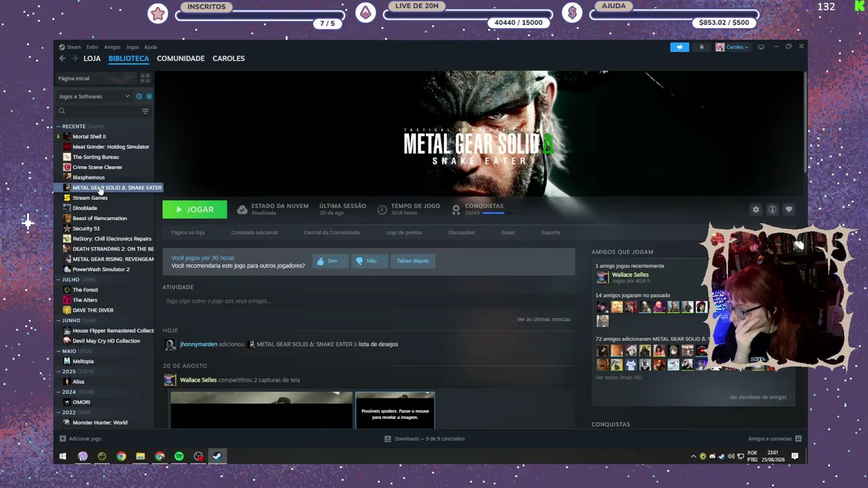The height and width of the screenshot is (488, 868).
Task: Click the Steam taskbar icon
Action: pos(217,457)
